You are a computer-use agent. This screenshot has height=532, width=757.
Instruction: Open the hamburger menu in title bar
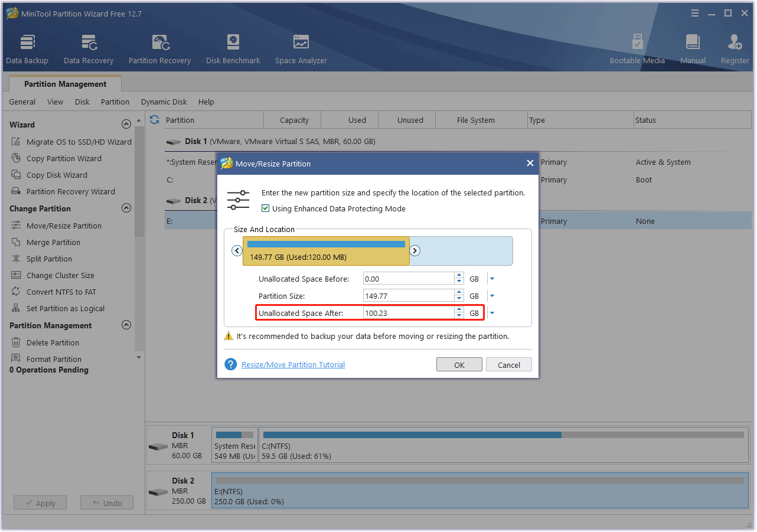click(x=695, y=12)
